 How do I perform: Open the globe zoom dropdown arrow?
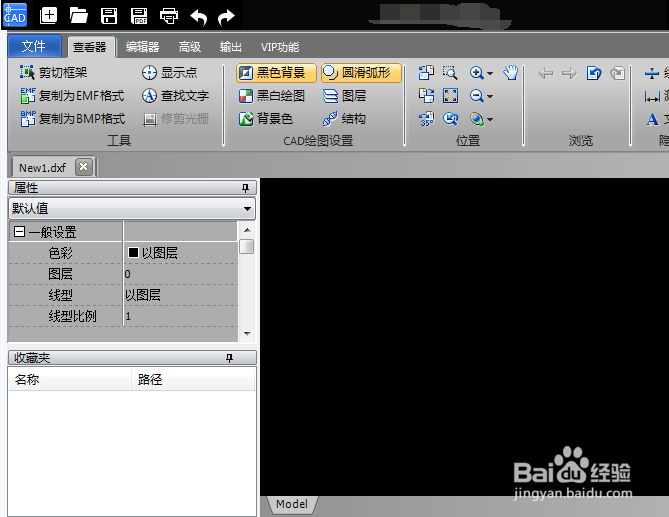click(x=490, y=119)
